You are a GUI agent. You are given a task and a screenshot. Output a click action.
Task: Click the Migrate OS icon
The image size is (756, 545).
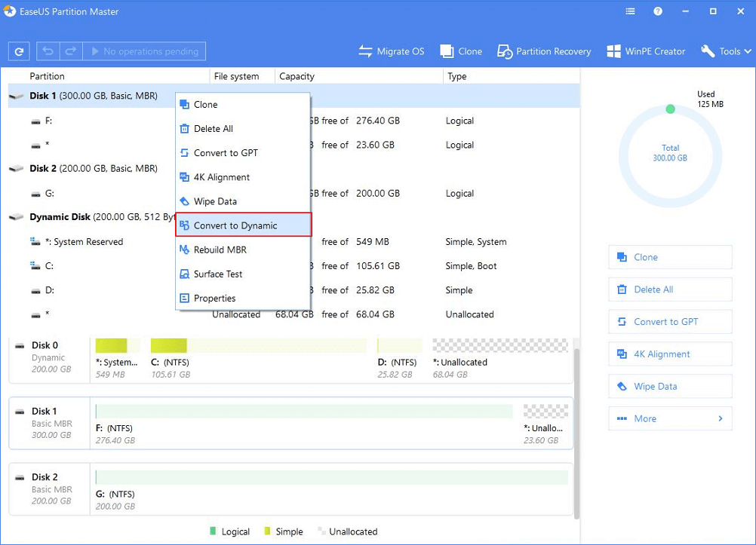coord(365,51)
